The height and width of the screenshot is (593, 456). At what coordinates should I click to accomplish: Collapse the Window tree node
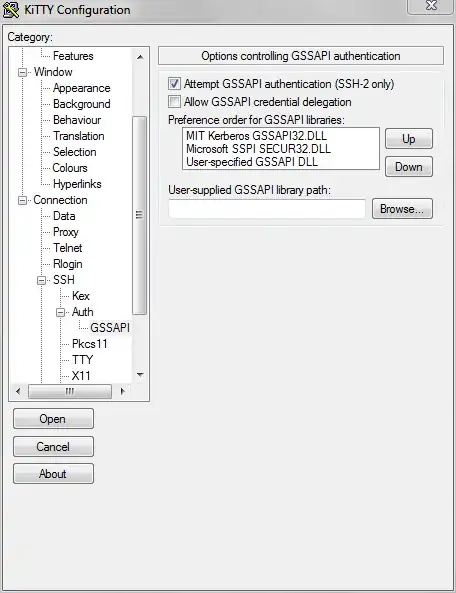(23, 72)
